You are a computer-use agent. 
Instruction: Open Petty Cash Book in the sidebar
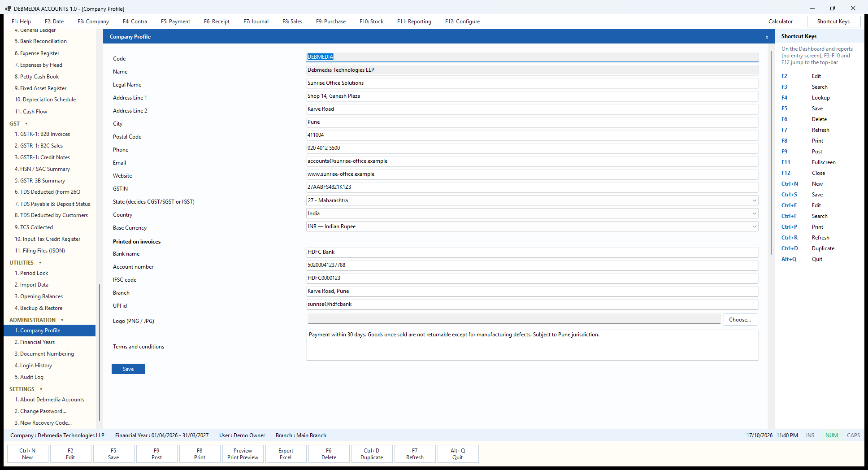coord(37,77)
